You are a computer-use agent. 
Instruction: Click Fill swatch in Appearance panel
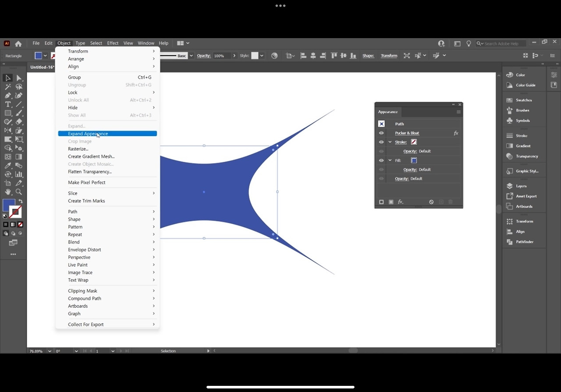(414, 160)
